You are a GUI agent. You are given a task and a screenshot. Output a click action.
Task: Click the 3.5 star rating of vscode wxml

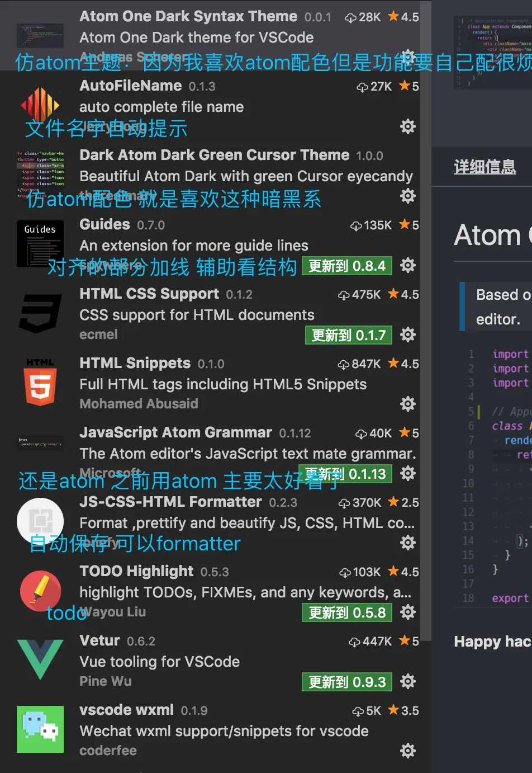point(403,710)
